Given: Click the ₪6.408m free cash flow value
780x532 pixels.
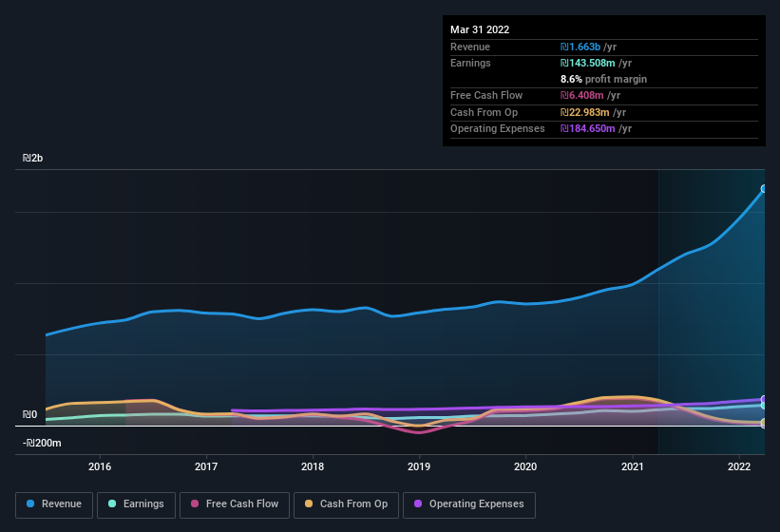Looking at the screenshot, I should coord(581,95).
